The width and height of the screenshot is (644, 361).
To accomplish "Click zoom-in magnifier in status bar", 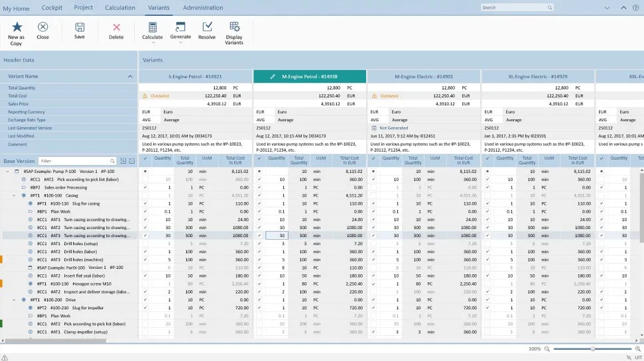I will pyautogui.click(x=637, y=348).
